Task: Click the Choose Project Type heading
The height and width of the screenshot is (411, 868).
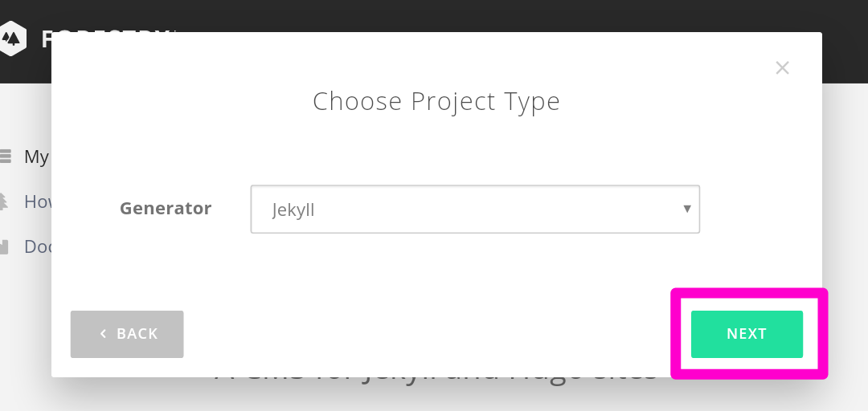Action: [x=436, y=101]
